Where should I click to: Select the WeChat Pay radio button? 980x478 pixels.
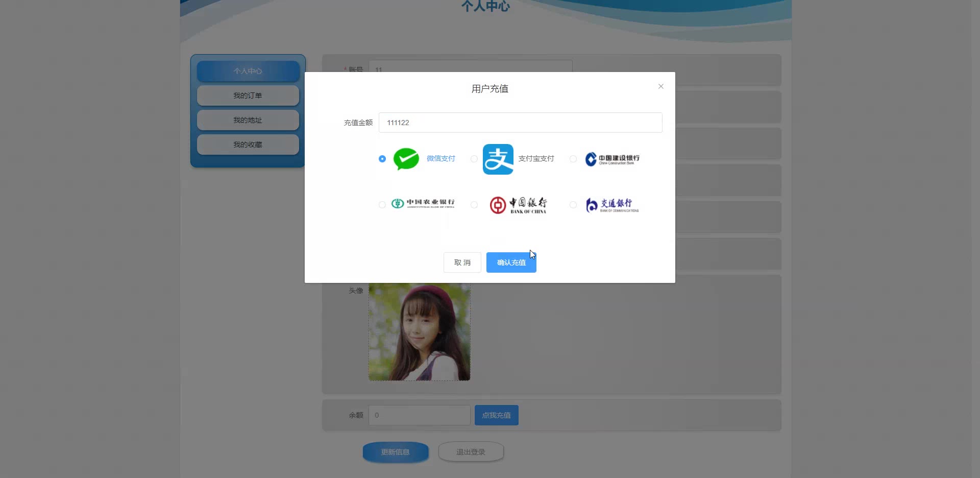tap(382, 159)
